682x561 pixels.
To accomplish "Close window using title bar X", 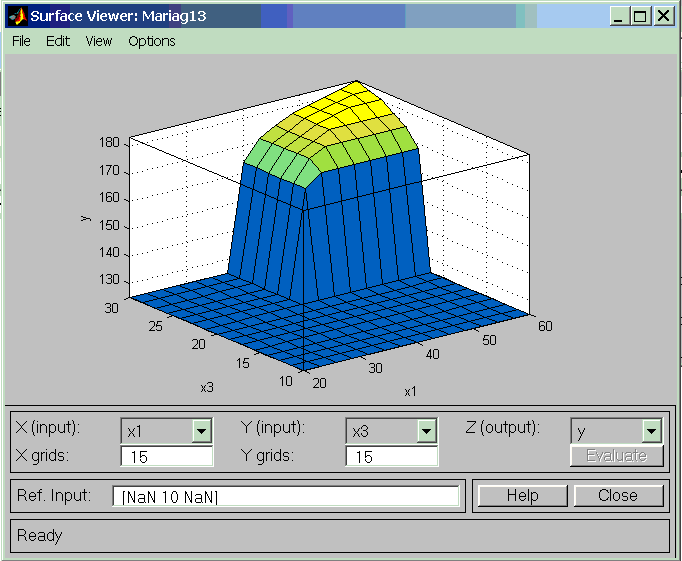I will [662, 16].
